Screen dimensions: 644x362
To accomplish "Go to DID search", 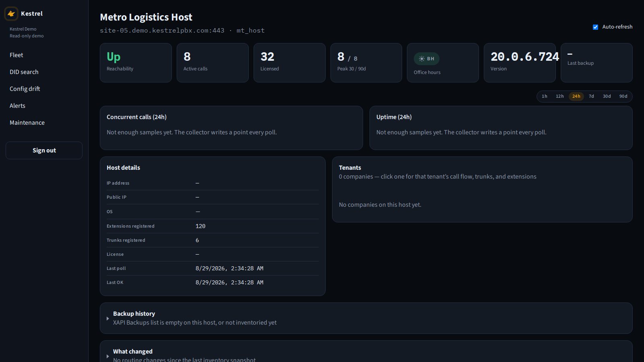I will pos(44,72).
